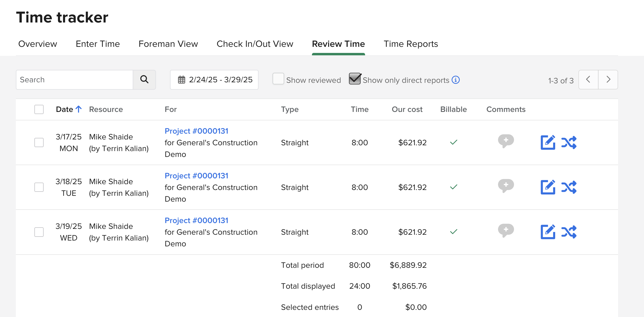644x317 pixels.
Task: Edit the 3/19/25 time entry
Action: click(548, 232)
